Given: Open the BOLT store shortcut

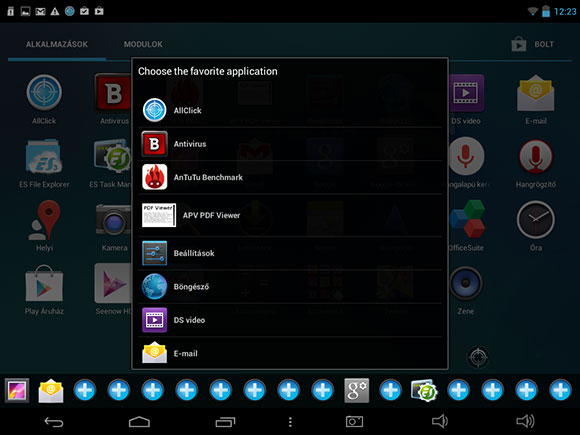Looking at the screenshot, I should pyautogui.click(x=533, y=44).
